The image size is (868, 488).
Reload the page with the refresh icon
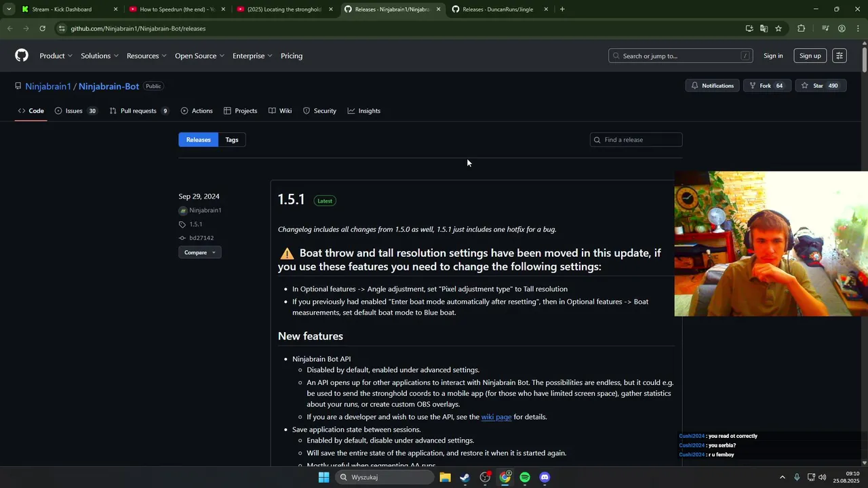[42, 28]
